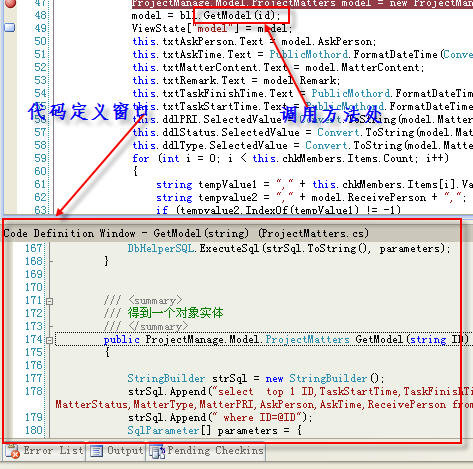The height and width of the screenshot is (469, 473).
Task: Click SqlParameter[] on line 180
Action: point(169,431)
